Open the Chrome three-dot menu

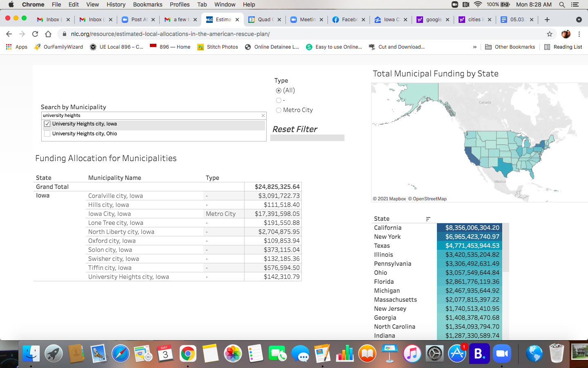point(579,34)
